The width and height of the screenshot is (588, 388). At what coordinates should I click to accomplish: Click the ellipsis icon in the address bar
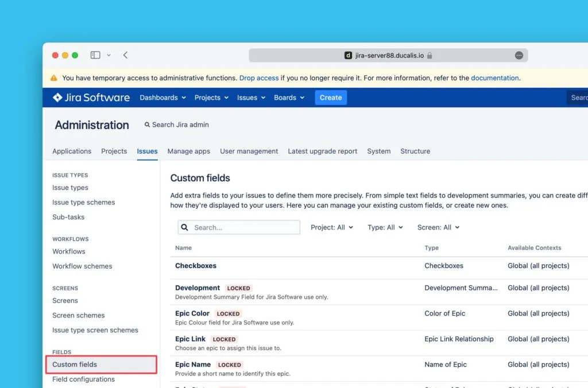[x=519, y=56]
